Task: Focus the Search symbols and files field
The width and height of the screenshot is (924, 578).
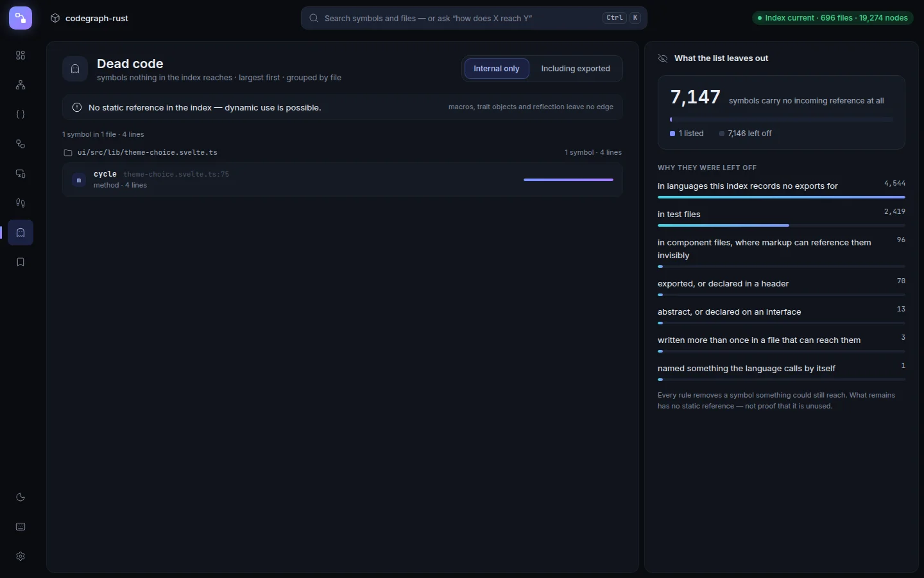Action: click(474, 18)
